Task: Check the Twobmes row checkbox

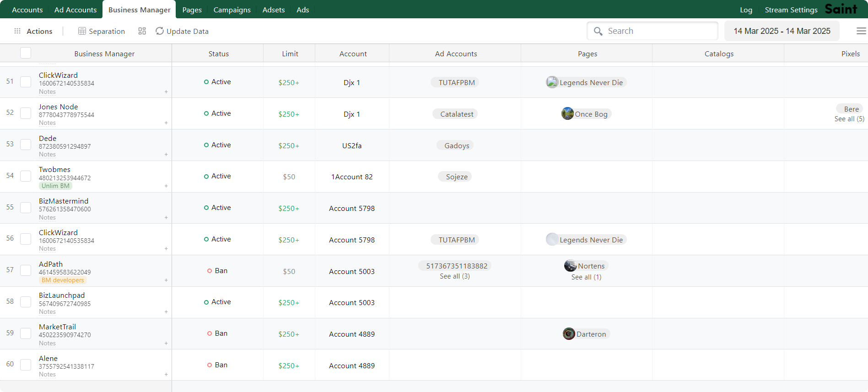Action: [x=26, y=176]
